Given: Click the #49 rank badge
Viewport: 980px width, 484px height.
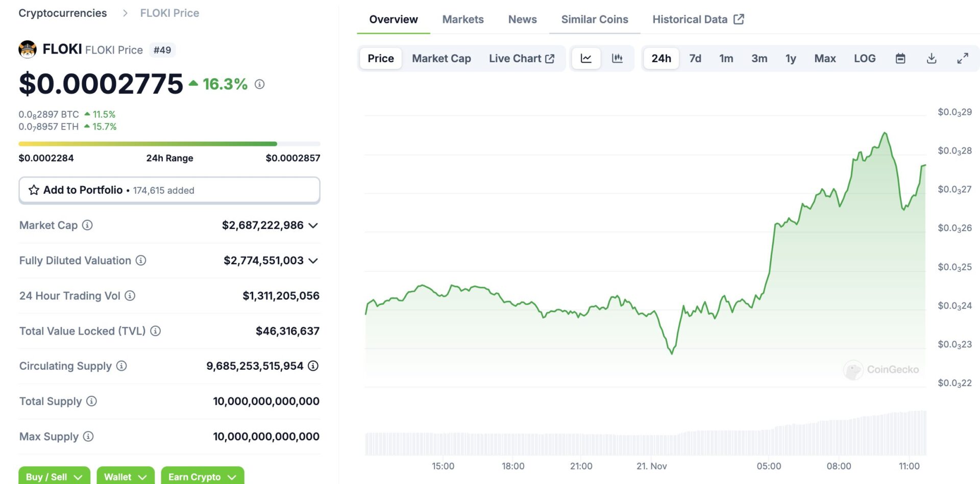Looking at the screenshot, I should click(162, 50).
